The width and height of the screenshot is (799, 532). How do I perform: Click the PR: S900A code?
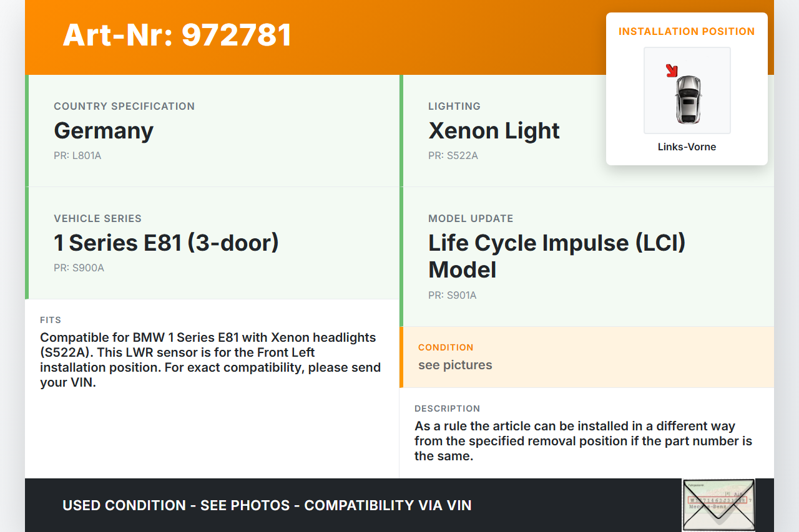click(79, 268)
